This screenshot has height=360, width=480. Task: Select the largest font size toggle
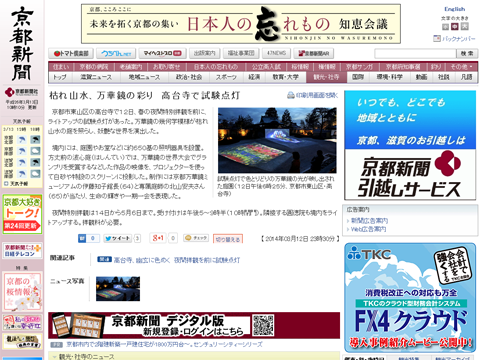(x=465, y=27)
